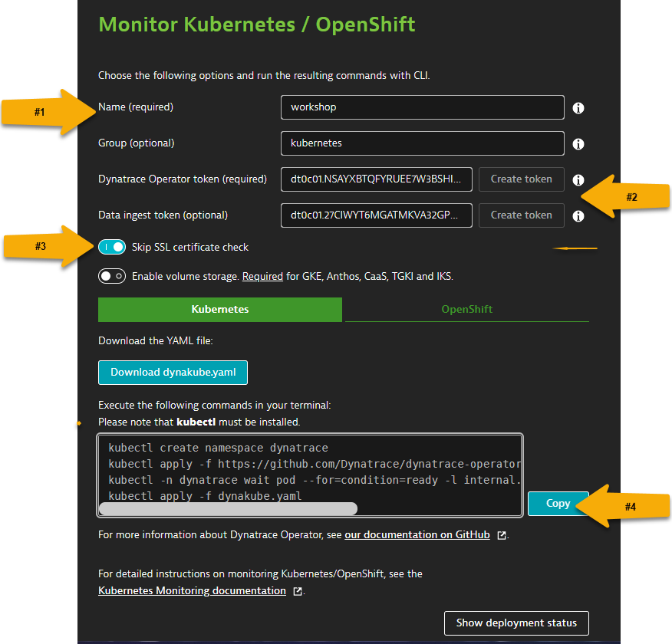The image size is (672, 644).
Task: Click the underlined Required link
Action: point(262,276)
